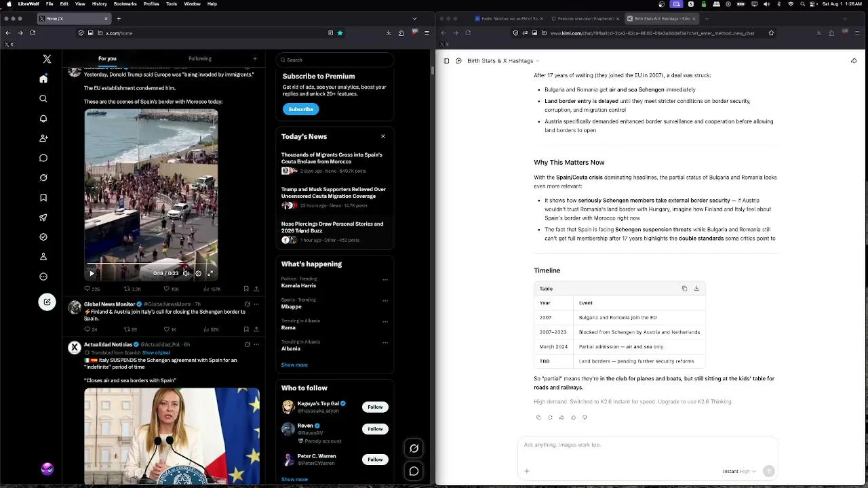
Task: Share the Ceuta video post
Action: [256, 289]
